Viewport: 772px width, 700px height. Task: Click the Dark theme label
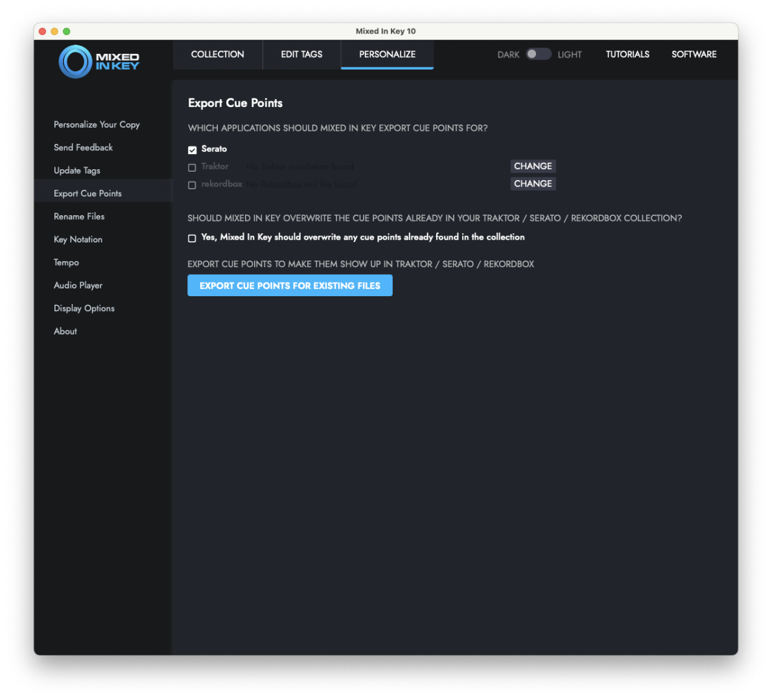508,54
